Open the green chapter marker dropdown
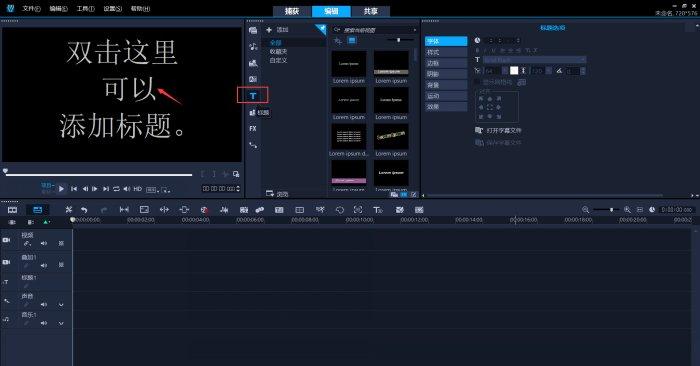This screenshot has height=366, width=700. click(x=46, y=222)
